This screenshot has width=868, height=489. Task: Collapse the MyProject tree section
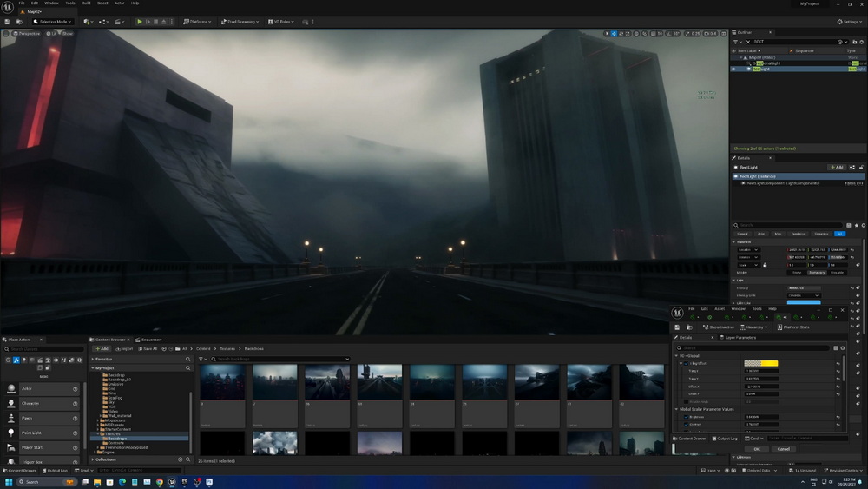93,367
